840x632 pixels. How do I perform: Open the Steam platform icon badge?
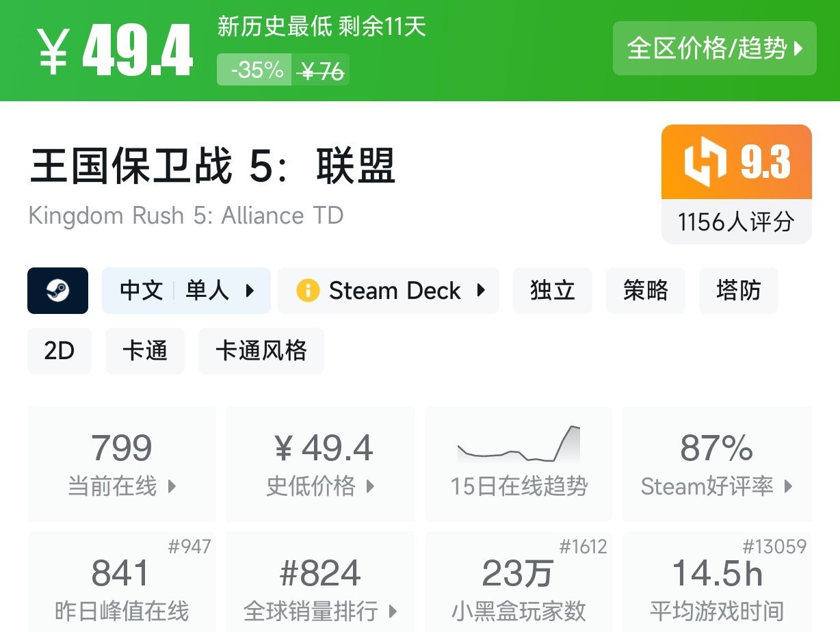(x=57, y=291)
